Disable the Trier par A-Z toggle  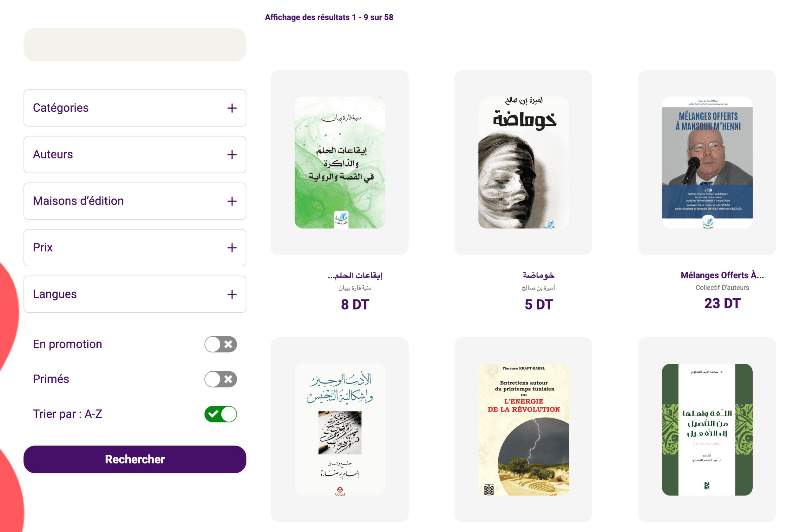point(220,414)
